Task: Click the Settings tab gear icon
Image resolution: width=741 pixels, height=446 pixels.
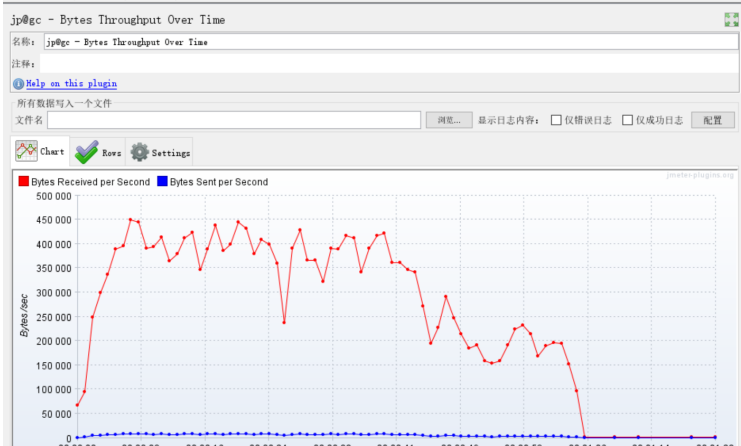Action: tap(139, 152)
